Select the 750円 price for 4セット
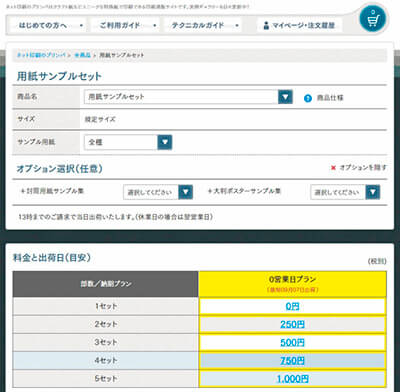The height and width of the screenshot is (392, 400). coord(292,361)
